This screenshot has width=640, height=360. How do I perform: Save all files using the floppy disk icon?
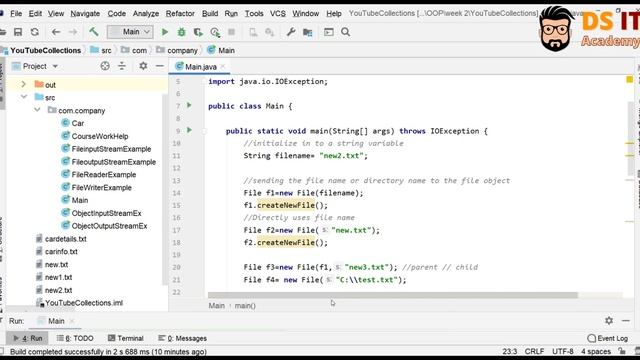(18, 32)
